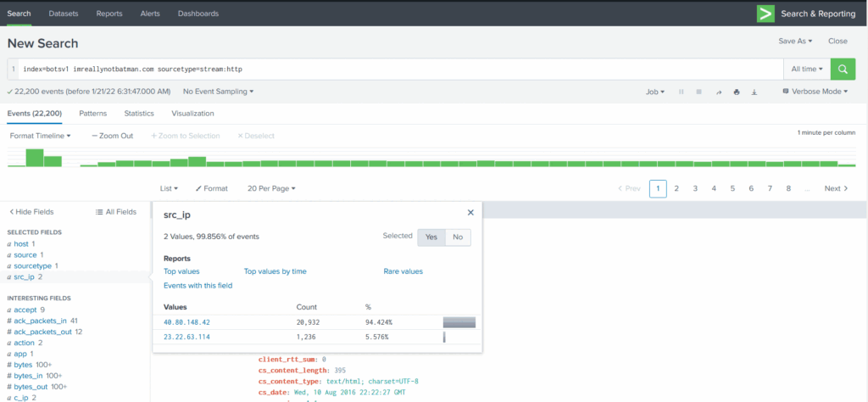The width and height of the screenshot is (868, 402).
Task: Open the ack_packets_in field
Action: click(42, 321)
